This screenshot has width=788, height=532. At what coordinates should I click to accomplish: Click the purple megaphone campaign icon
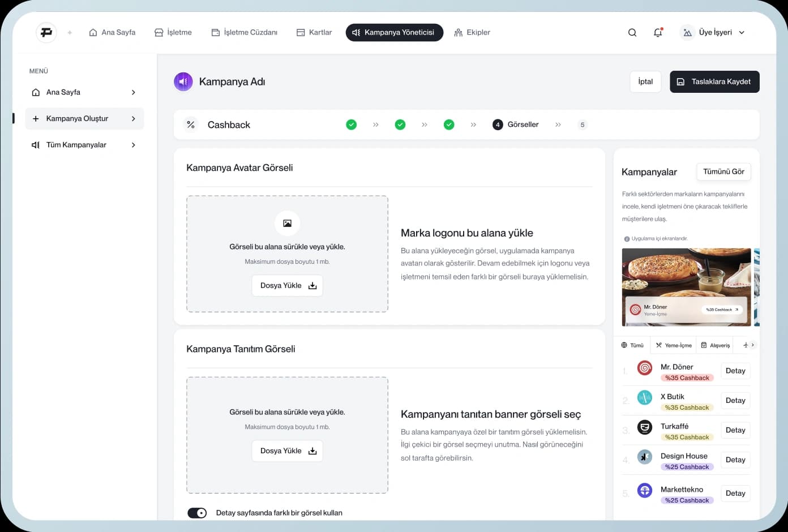pyautogui.click(x=183, y=81)
